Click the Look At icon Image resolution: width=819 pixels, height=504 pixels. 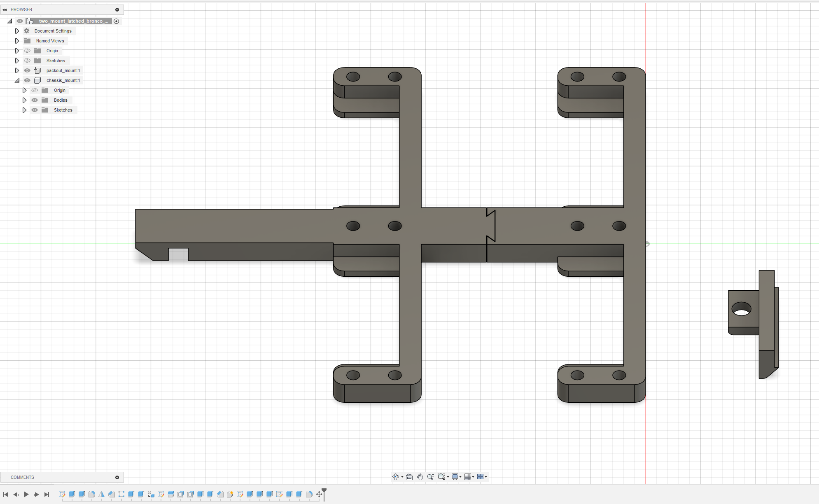(x=409, y=477)
